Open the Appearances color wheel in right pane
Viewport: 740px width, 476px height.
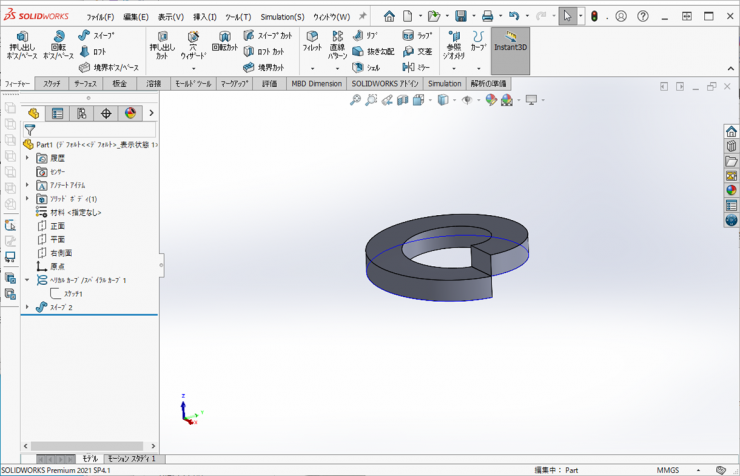pos(731,190)
